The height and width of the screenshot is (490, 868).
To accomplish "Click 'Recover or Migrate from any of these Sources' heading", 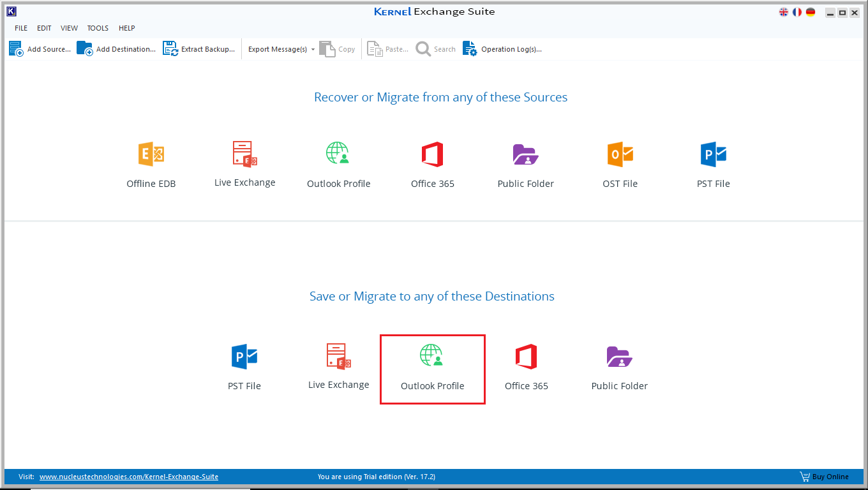I will point(440,97).
